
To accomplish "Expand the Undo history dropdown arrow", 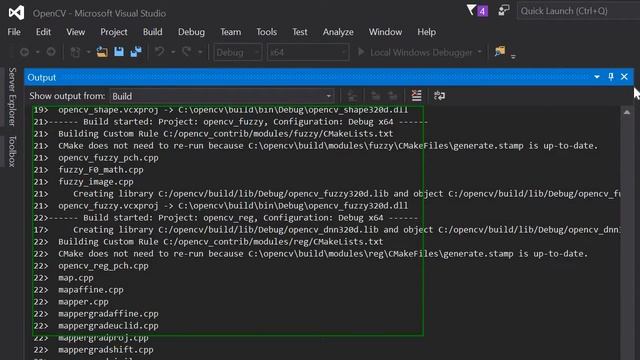I will pyautogui.click(x=173, y=52).
